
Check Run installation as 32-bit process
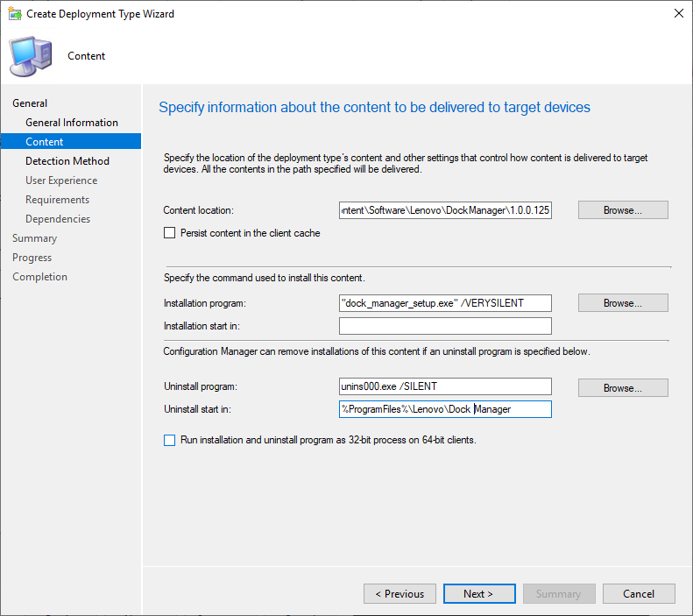(x=169, y=440)
